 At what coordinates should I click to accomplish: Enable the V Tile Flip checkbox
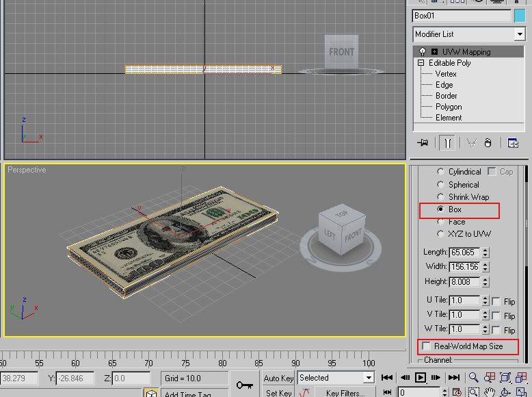[x=496, y=316]
